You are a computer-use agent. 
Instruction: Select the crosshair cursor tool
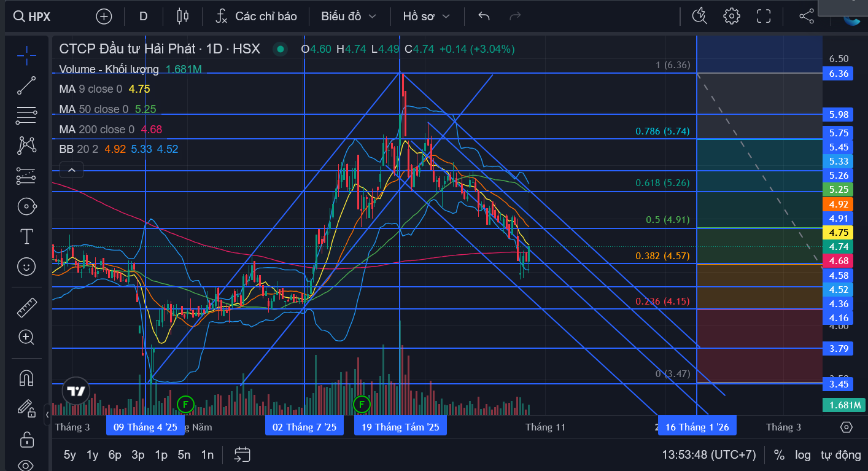(26, 56)
